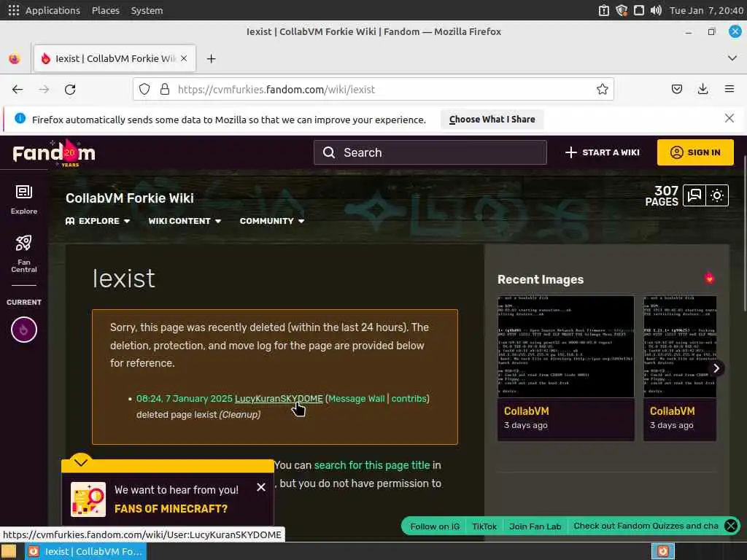Open the Firefox downloads icon
Image resolution: width=747 pixels, height=560 pixels.
coord(703,89)
